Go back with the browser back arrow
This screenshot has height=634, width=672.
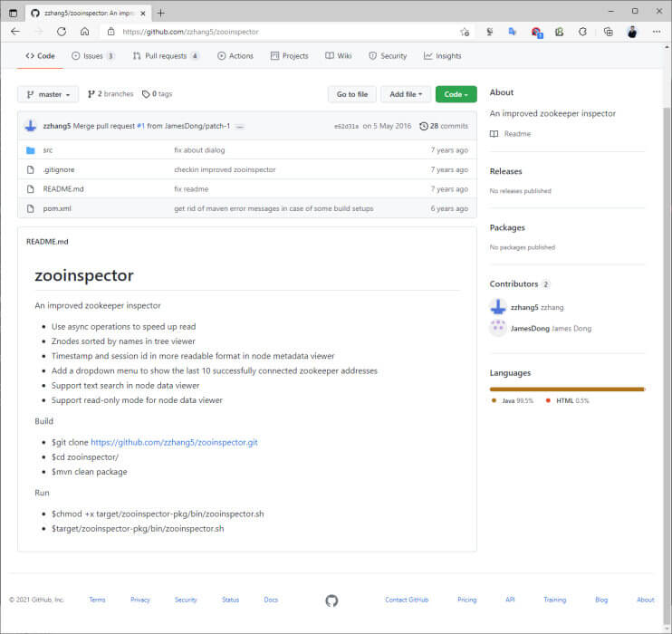coord(15,32)
